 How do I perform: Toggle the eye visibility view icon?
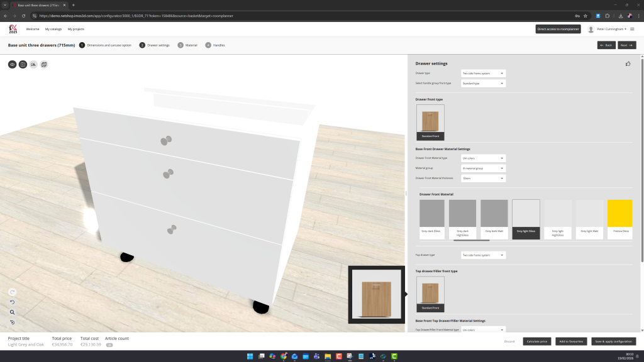click(x=12, y=64)
